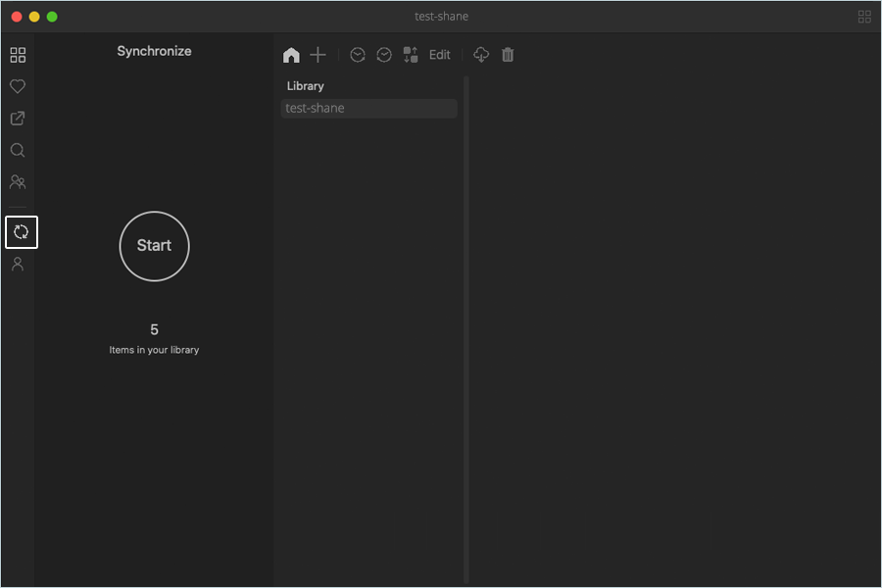Click the library list vertical scrollbar
Screen dimensions: 882x588
tap(466, 329)
